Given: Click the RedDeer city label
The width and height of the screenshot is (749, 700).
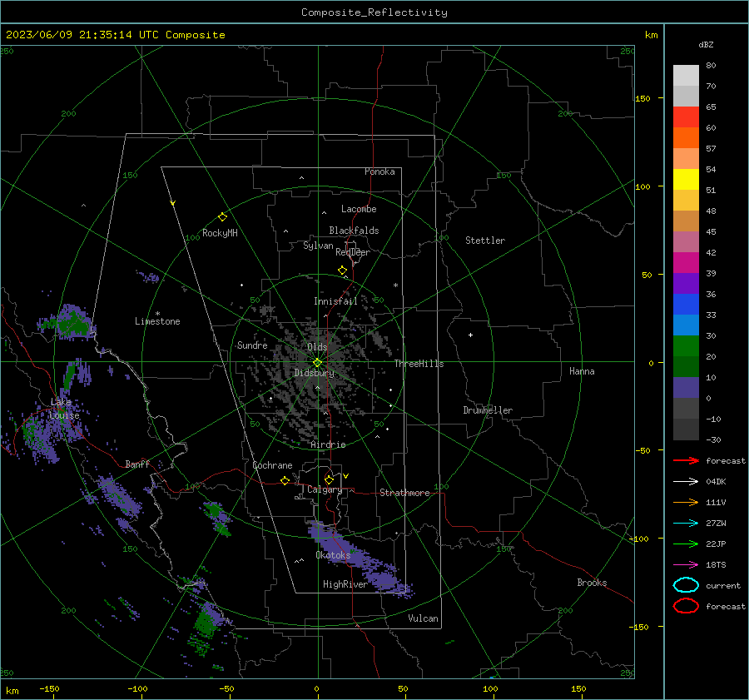Looking at the screenshot, I should tap(353, 252).
